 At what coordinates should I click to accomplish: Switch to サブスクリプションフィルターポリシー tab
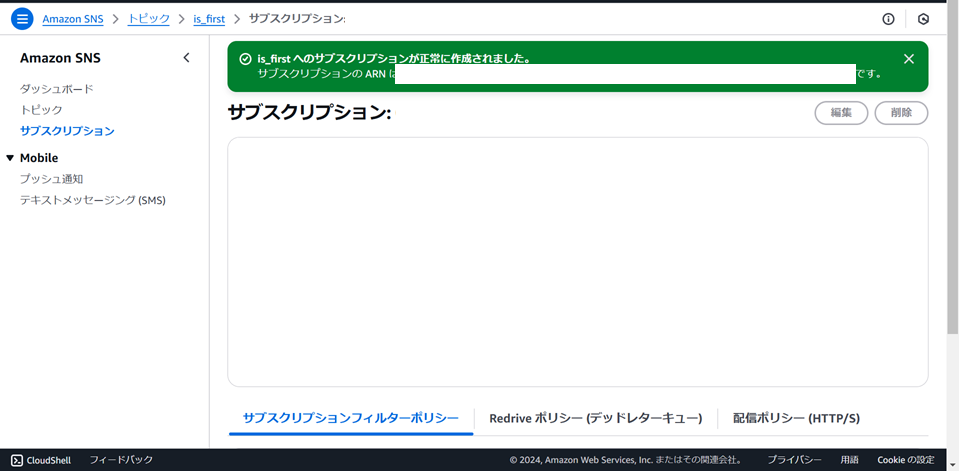[350, 418]
